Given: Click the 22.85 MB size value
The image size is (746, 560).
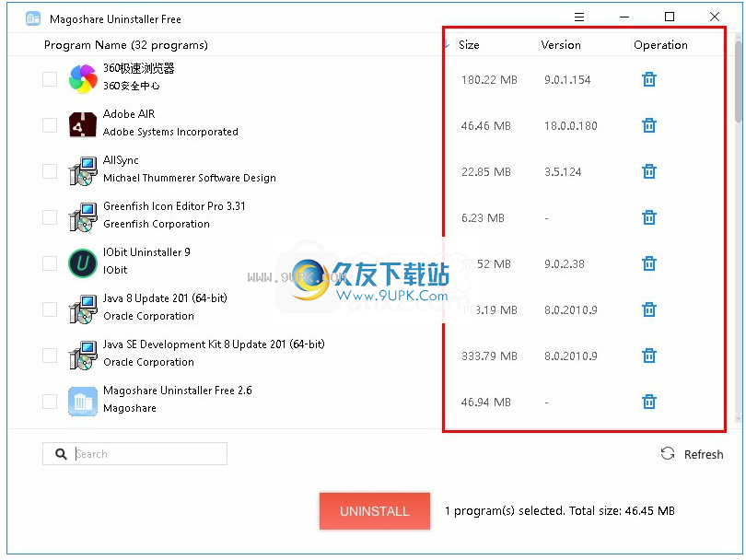Looking at the screenshot, I should coord(485,171).
